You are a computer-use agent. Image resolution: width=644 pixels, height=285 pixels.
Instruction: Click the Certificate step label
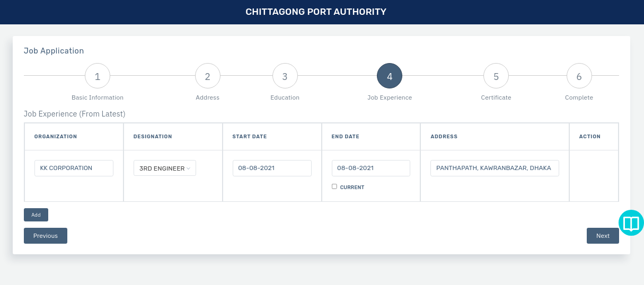click(x=496, y=97)
